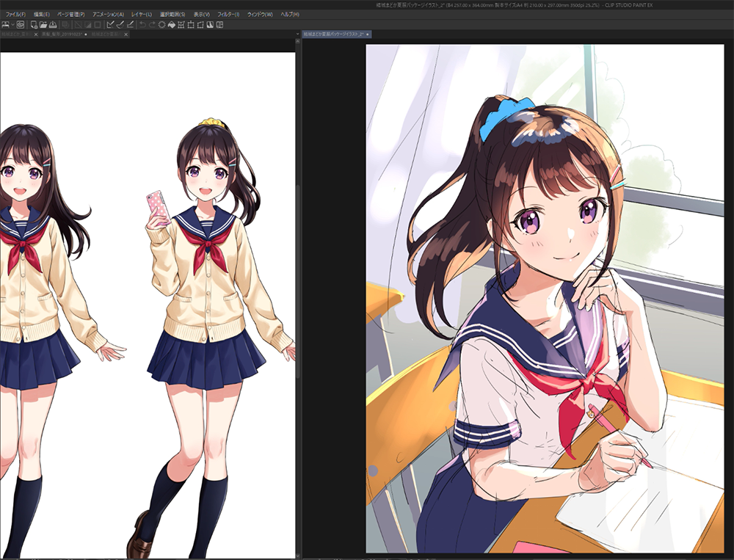The image size is (734, 560).
Task: Click the Undo arrow icon
Action: point(142,24)
